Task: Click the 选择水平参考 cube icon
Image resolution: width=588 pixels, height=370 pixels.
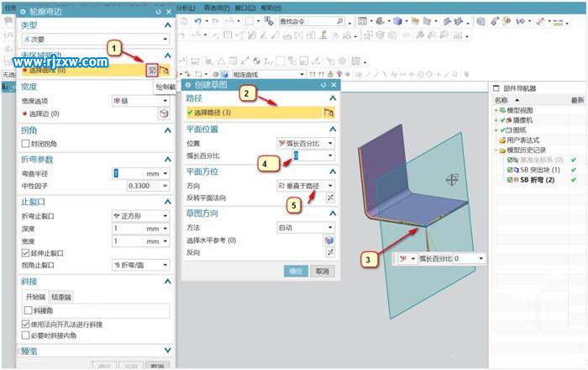Action: click(x=329, y=240)
